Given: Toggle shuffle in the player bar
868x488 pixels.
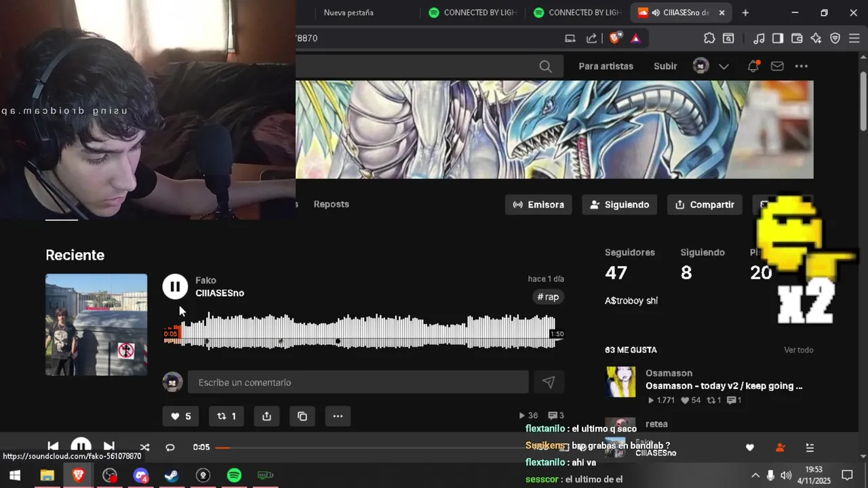Looking at the screenshot, I should [144, 447].
